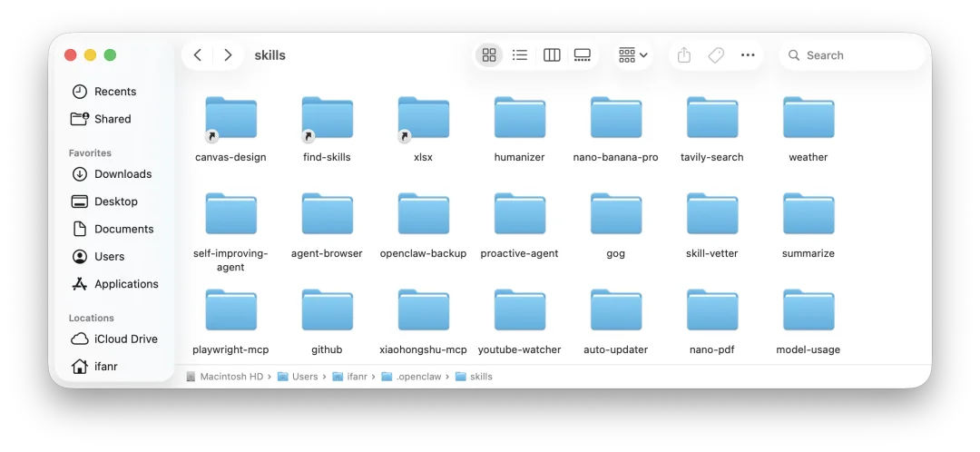
Task: Switch to column view
Action: tap(552, 55)
